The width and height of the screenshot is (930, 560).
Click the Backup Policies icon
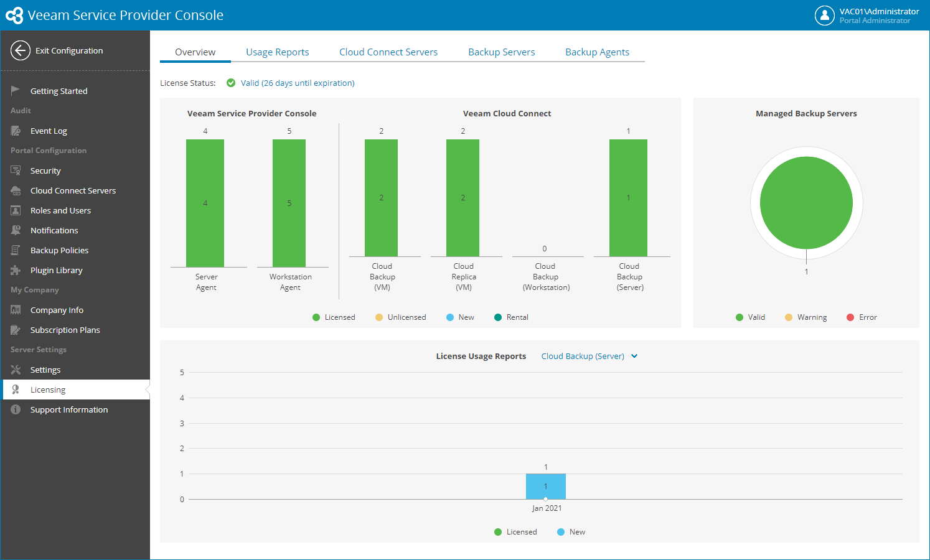16,250
